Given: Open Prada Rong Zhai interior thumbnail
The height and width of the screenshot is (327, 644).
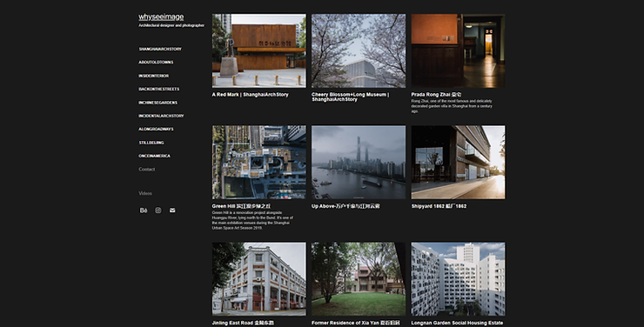Looking at the screenshot, I should [459, 50].
